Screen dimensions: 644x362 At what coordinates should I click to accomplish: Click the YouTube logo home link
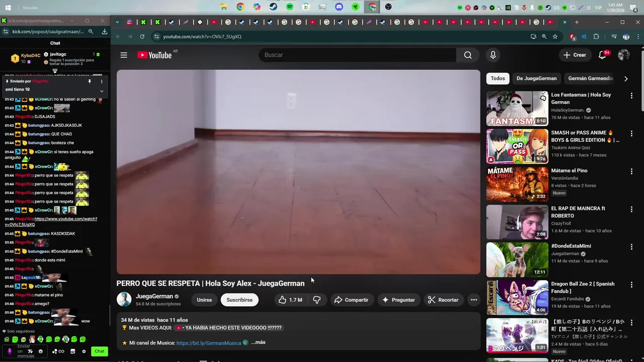154,55
